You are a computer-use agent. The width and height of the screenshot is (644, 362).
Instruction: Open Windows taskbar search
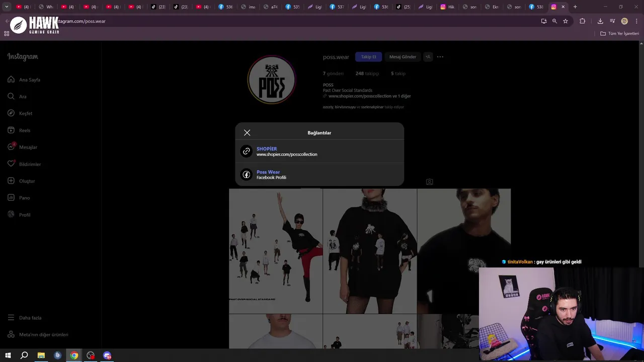click(x=24, y=355)
